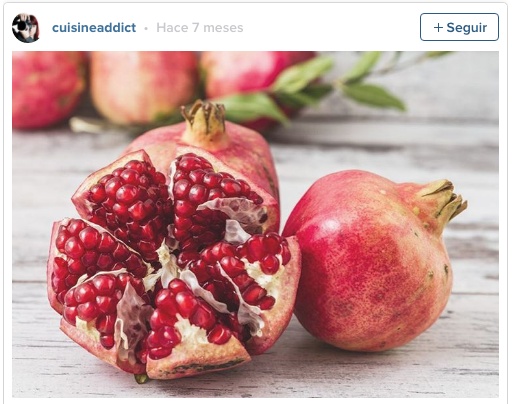Screen dimensions: 512x404
Task: Click the stem top of the cut pomegranate
Action: pyautogui.click(x=204, y=122)
